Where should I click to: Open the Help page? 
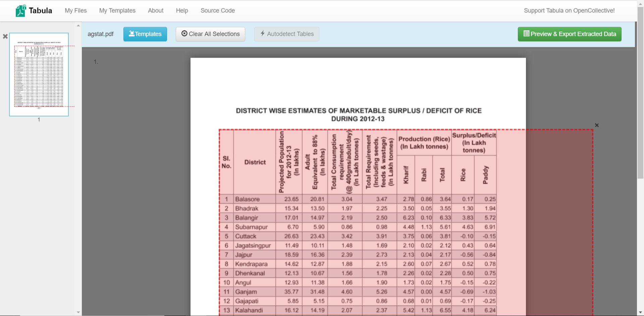182,11
